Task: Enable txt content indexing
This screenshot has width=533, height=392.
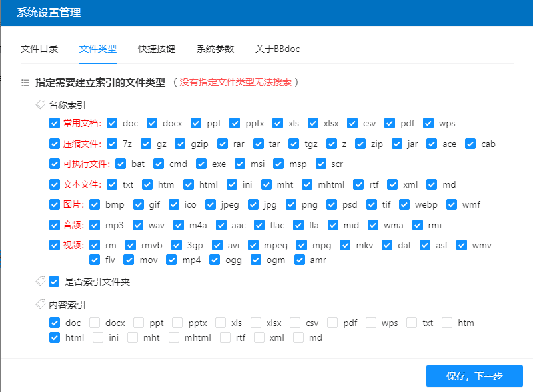Action: click(412, 323)
